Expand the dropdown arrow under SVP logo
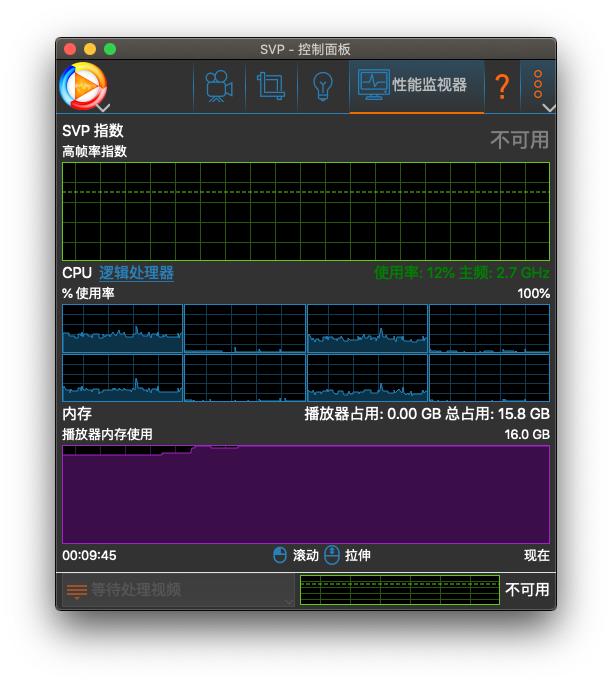Screen dimensions: 612x684 [x=104, y=107]
